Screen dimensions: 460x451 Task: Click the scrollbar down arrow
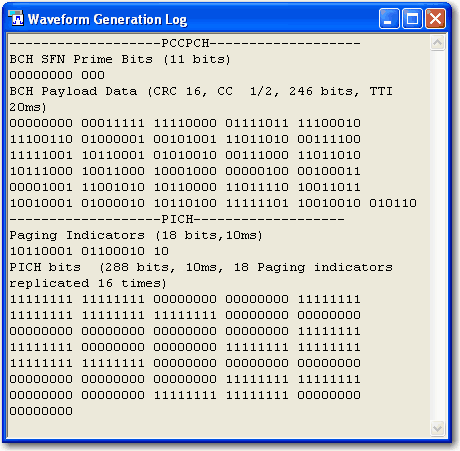coord(437,428)
